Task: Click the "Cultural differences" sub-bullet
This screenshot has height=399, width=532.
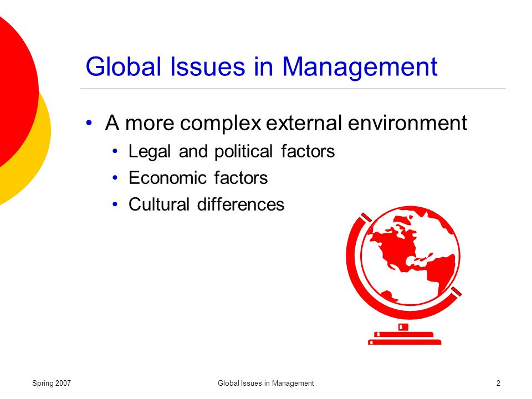Action: [x=206, y=204]
